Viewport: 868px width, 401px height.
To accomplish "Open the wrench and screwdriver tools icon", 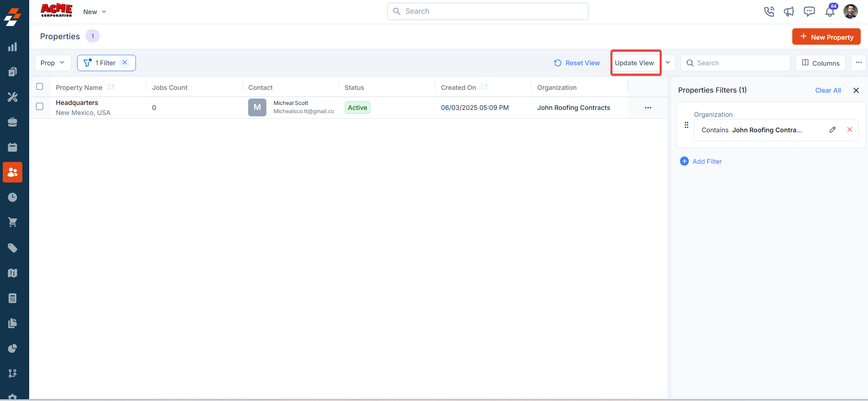I will pos(13,97).
